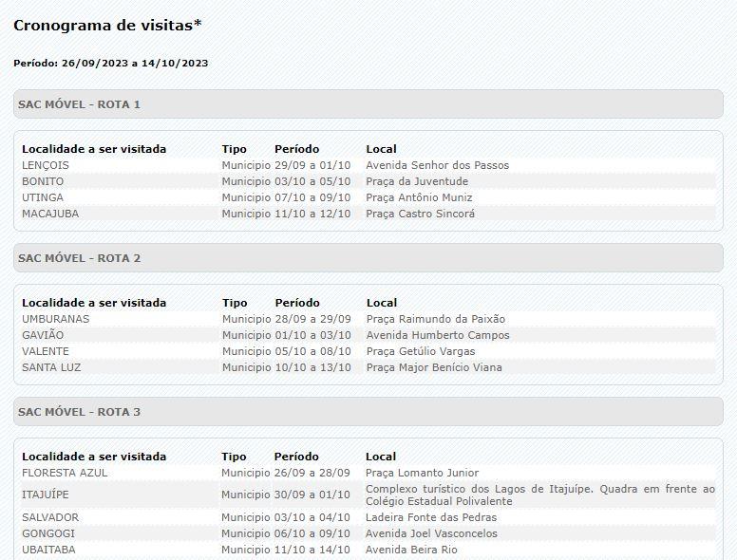
Task: Click the SAC MÓVEL - ROTA 3 header
Action: [x=80, y=412]
